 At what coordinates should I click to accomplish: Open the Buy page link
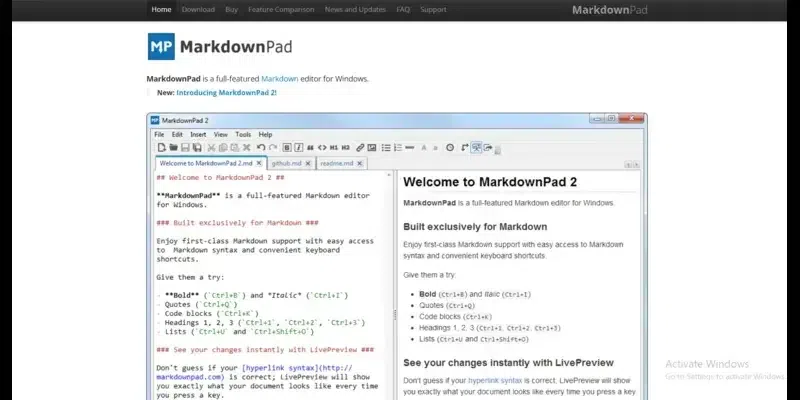point(232,9)
